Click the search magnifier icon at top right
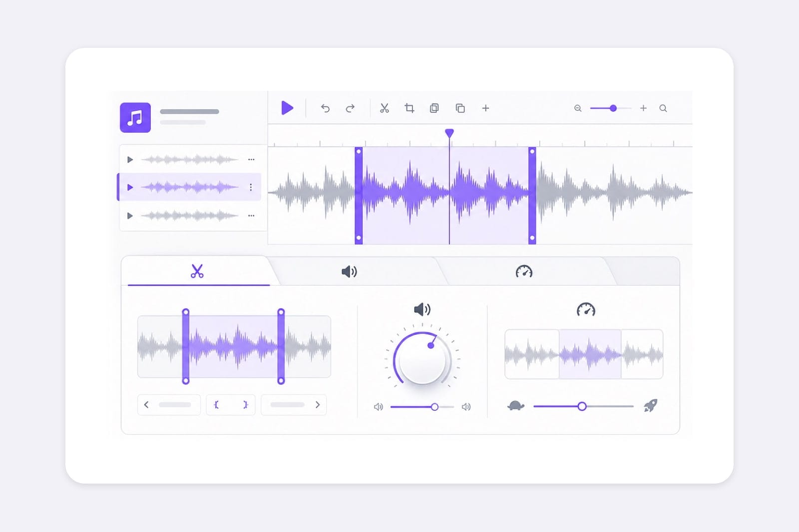Screen dimensions: 799x532 point(663,108)
